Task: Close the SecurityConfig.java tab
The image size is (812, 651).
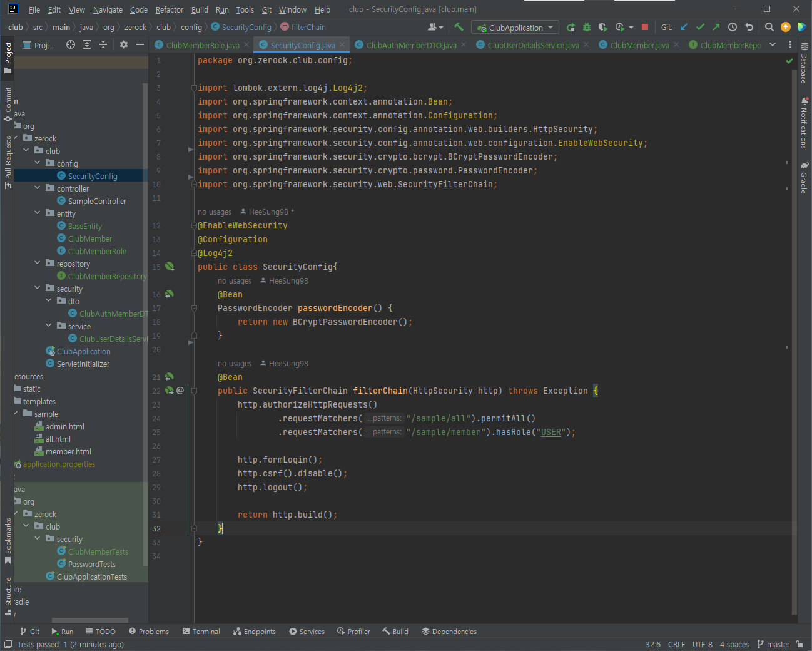Action: [x=342, y=44]
